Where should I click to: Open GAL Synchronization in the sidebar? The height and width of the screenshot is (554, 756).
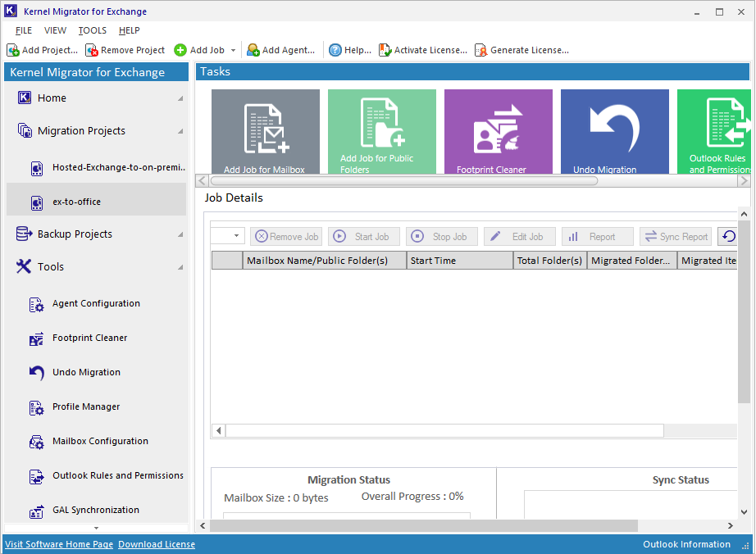click(x=96, y=511)
